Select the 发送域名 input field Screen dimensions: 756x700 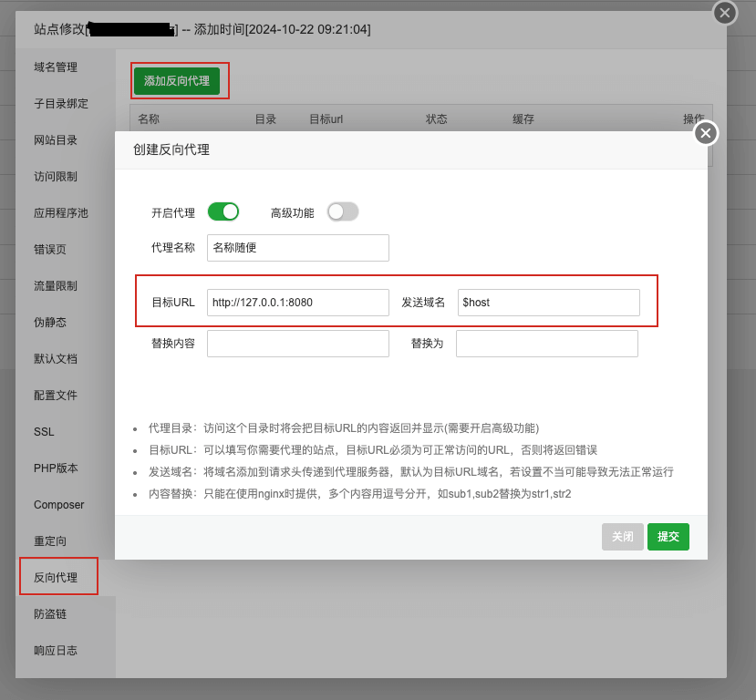point(548,303)
